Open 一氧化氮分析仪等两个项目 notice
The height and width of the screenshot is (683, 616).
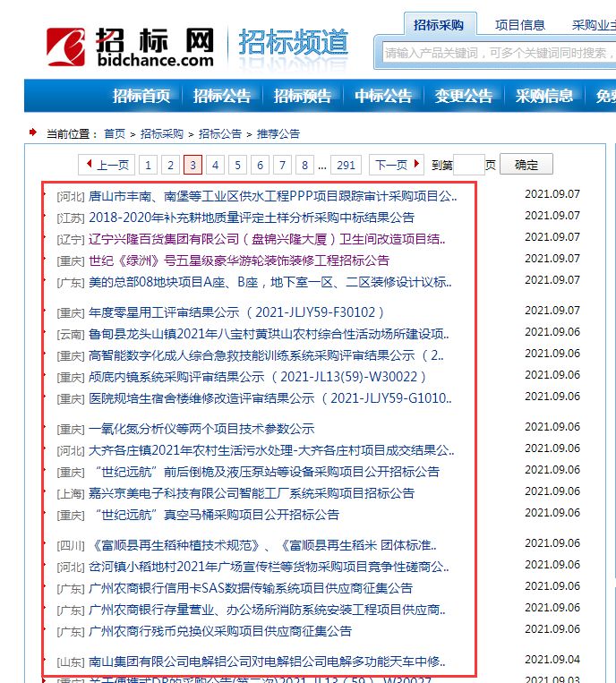pyautogui.click(x=201, y=429)
